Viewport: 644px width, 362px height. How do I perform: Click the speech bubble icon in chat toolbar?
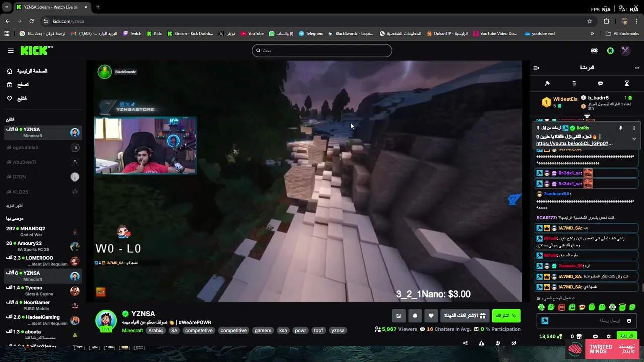click(600, 83)
